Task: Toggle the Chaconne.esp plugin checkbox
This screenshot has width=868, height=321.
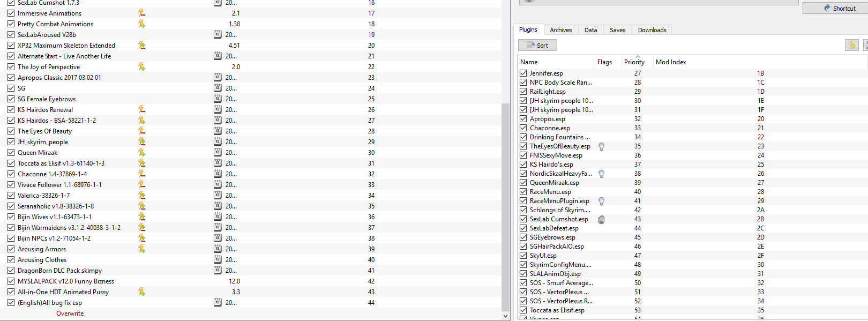Action: [523, 128]
